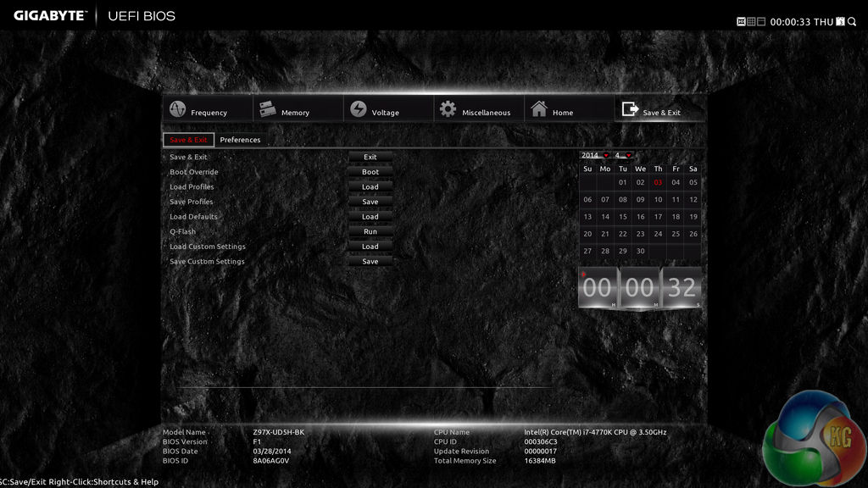The width and height of the screenshot is (868, 488).
Task: Click the Boot Override label
Action: pos(194,172)
